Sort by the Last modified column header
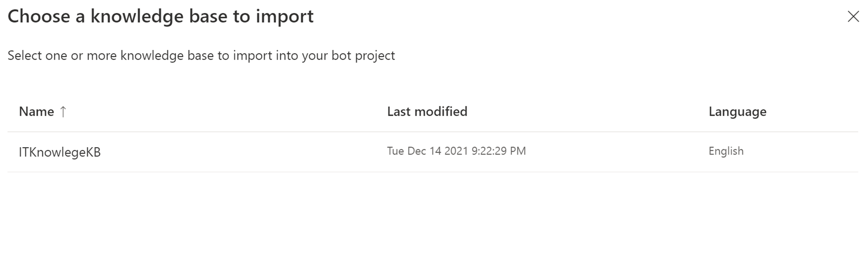The height and width of the screenshot is (258, 868). (x=427, y=112)
